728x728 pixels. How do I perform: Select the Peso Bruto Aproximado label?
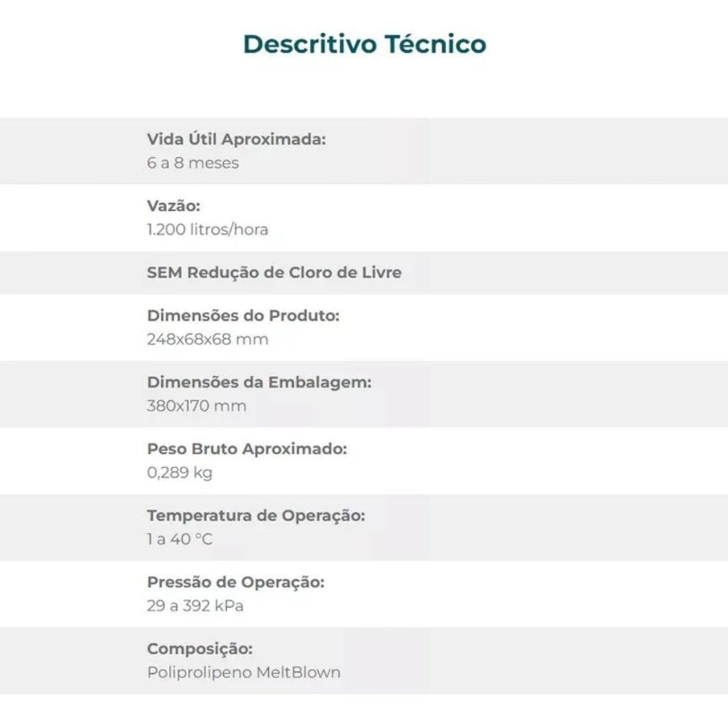click(x=247, y=449)
